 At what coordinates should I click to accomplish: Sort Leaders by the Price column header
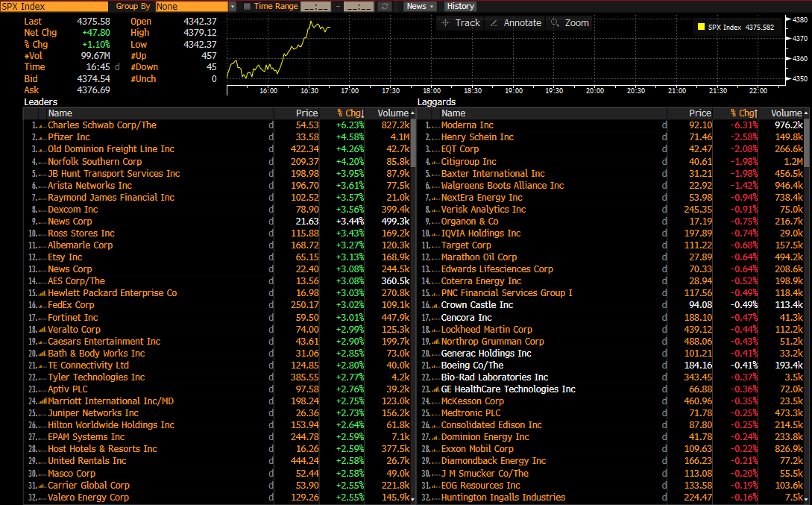306,113
